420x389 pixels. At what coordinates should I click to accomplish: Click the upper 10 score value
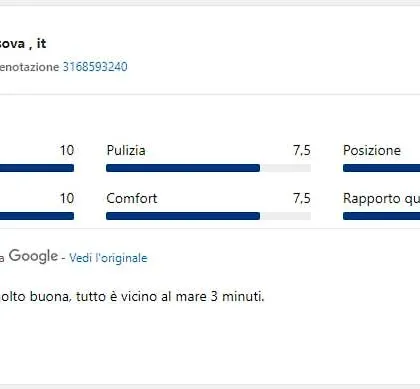[67, 150]
